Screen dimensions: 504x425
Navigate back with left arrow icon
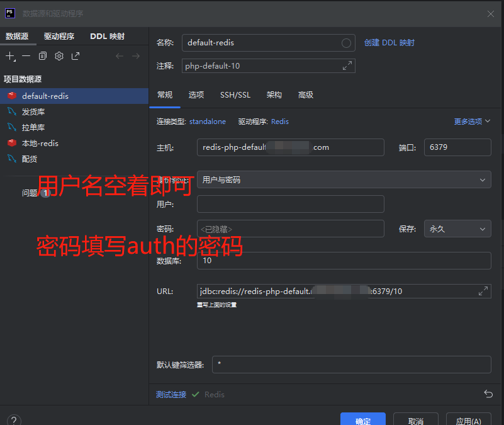(120, 56)
